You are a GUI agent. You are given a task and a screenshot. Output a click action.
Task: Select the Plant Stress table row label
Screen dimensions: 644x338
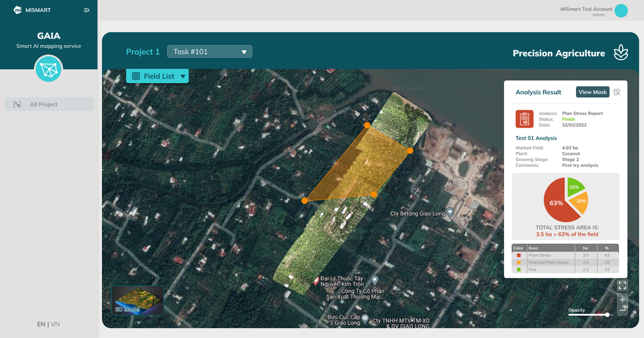coord(540,256)
